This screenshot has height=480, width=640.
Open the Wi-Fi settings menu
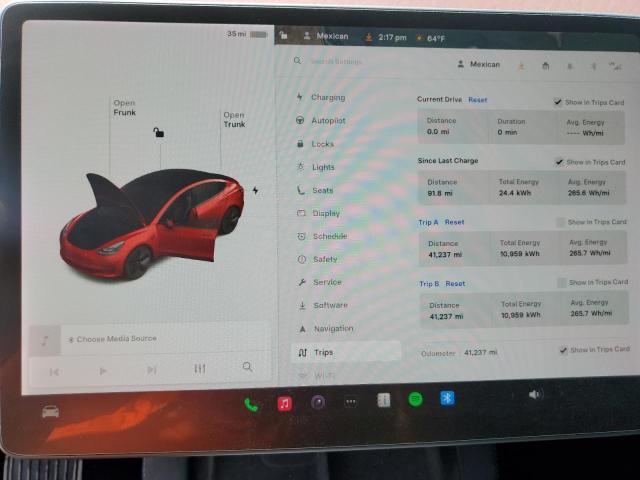click(317, 376)
